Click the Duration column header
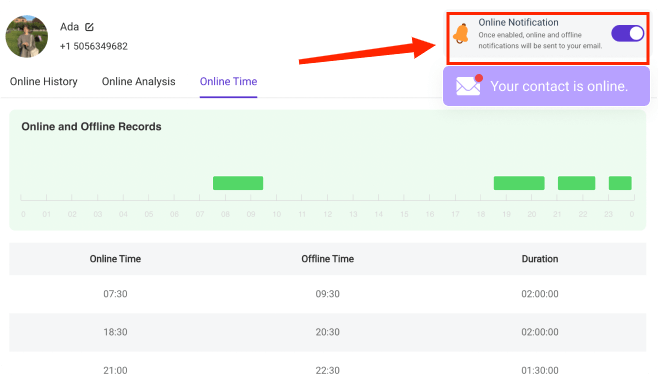The image size is (658, 375). (540, 259)
